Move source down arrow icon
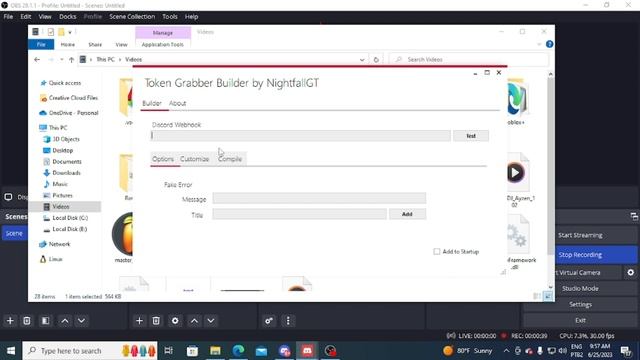The height and width of the screenshot is (360, 640). 211,321
